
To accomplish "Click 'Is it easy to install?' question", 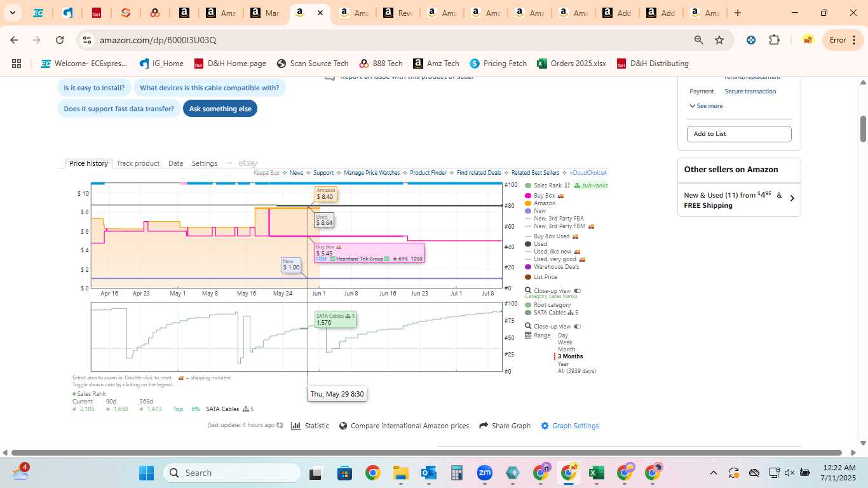I will tap(94, 88).
